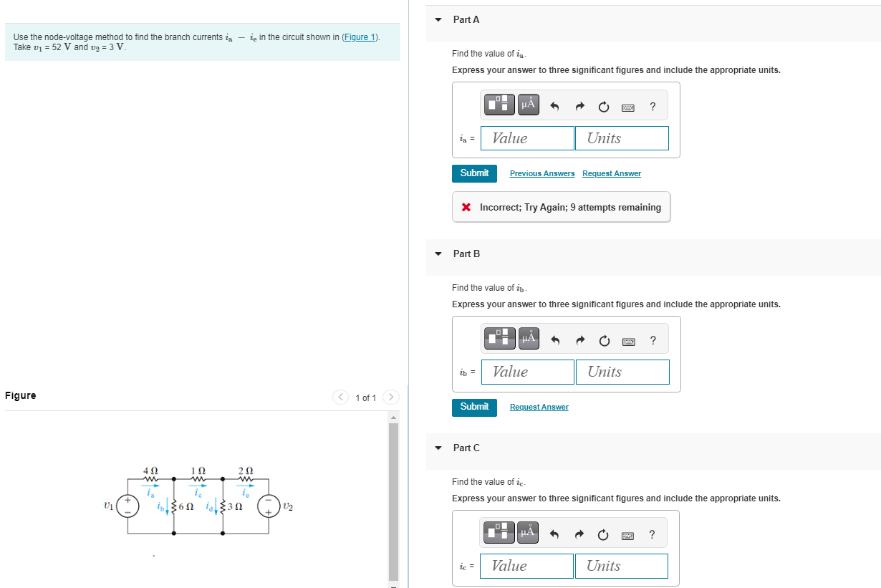Screen dimensions: 881x588
Task: Click the Value input field for ia
Action: click(527, 138)
